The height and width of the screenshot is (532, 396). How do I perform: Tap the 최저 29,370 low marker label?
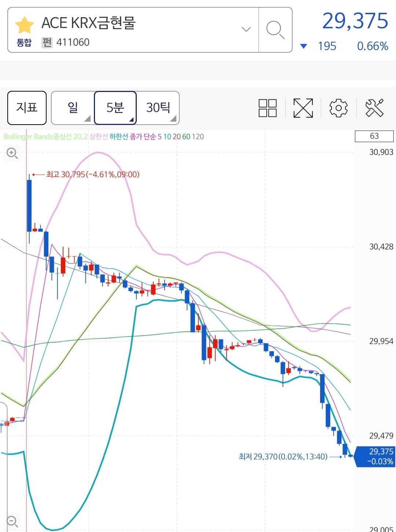(283, 457)
